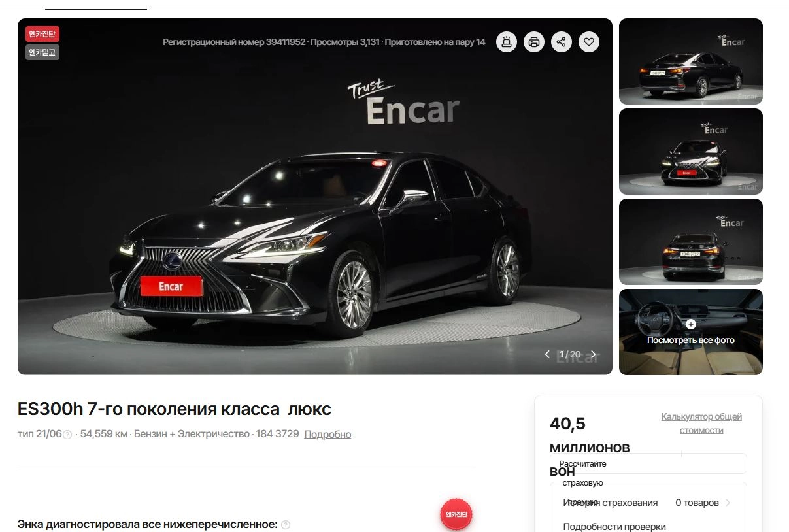Click help icon beside Энка диагностировала heading
Image resolution: width=789 pixels, height=532 pixels.
click(286, 525)
